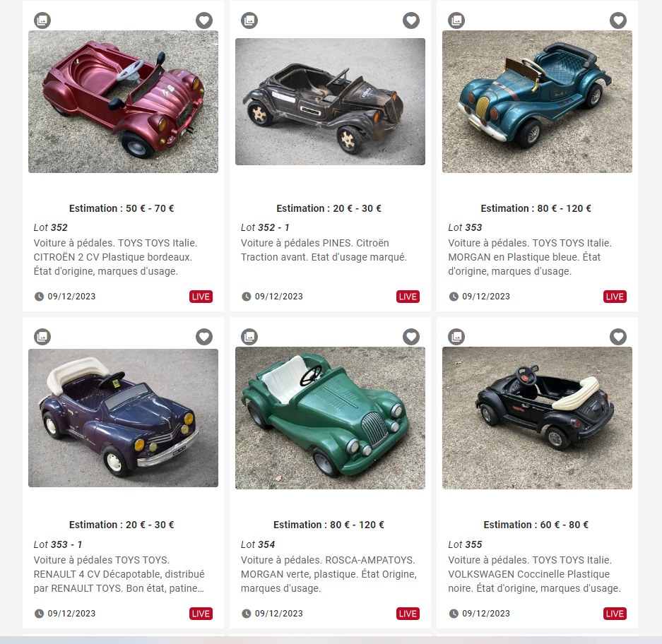The height and width of the screenshot is (644, 662).
Task: Open black Volkswagen Coccinelle photo
Action: [537, 418]
